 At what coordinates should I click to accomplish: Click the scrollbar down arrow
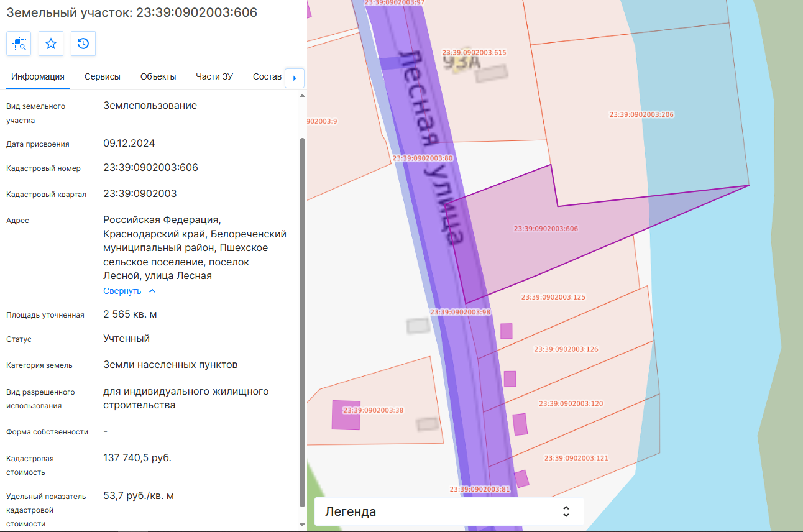[x=303, y=525]
